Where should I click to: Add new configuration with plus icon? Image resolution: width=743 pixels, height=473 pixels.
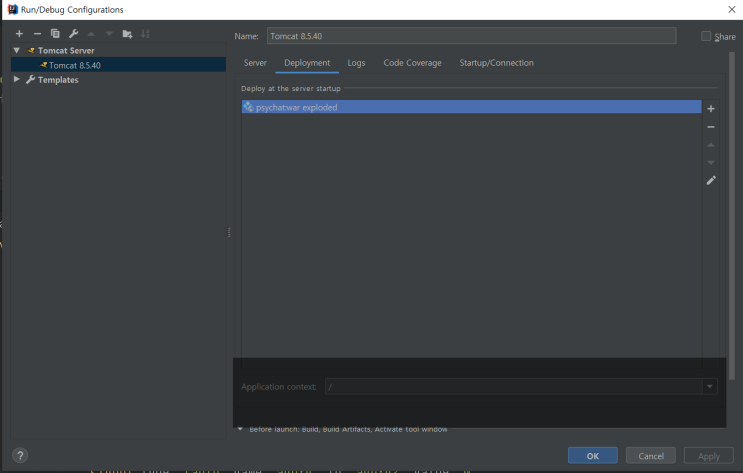(19, 34)
